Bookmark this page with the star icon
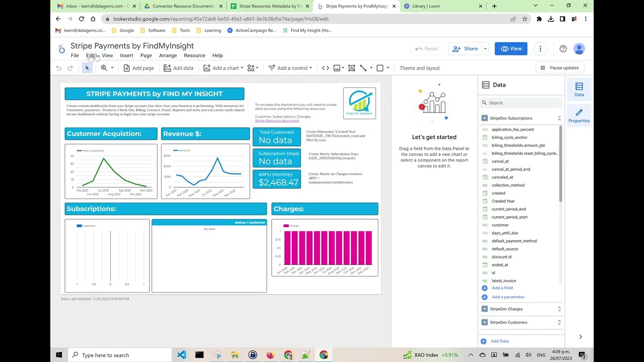This screenshot has height=362, width=644. (525, 19)
